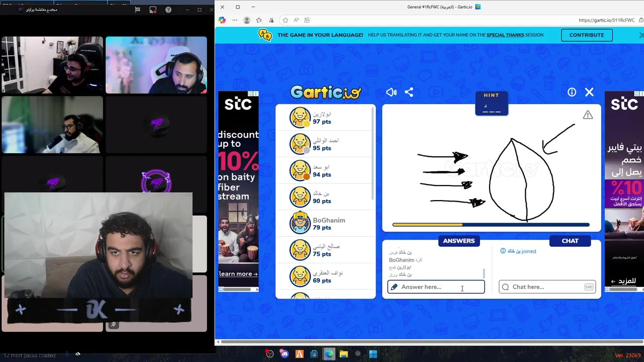This screenshot has width=644, height=362.
Task: Open the orange A app in the taskbar
Action: click(299, 354)
